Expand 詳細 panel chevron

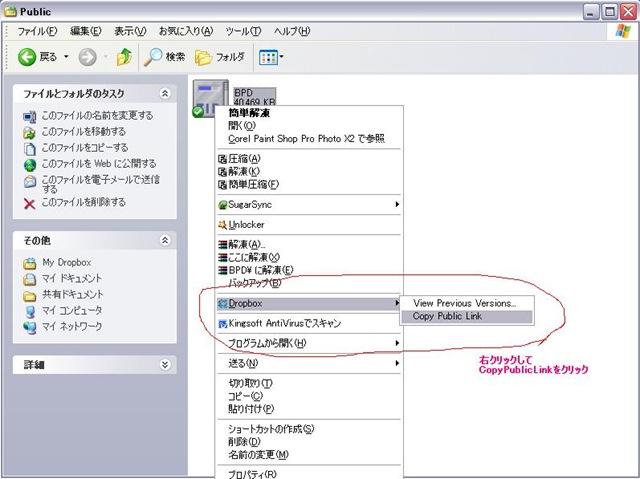point(165,364)
